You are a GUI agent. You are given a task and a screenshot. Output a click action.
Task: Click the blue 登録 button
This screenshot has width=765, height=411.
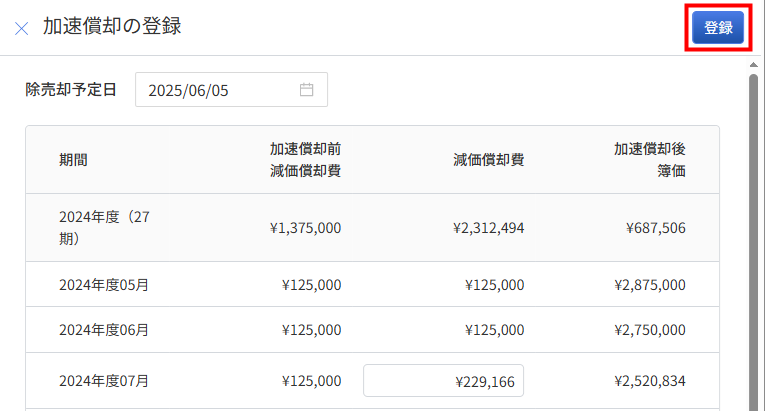point(718,27)
